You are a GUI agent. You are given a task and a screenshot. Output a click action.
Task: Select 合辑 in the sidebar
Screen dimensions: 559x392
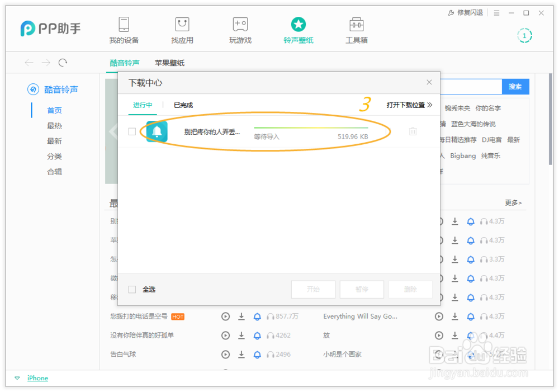55,172
